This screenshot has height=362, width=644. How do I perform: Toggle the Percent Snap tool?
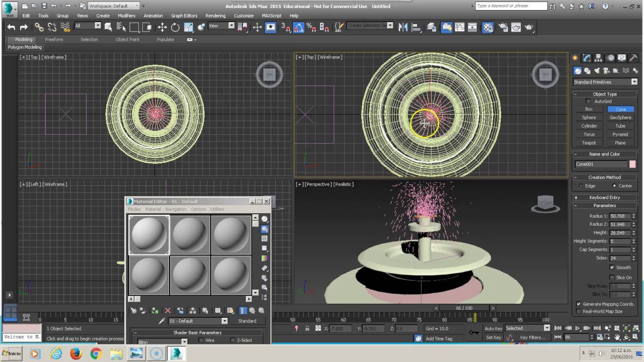point(311,27)
